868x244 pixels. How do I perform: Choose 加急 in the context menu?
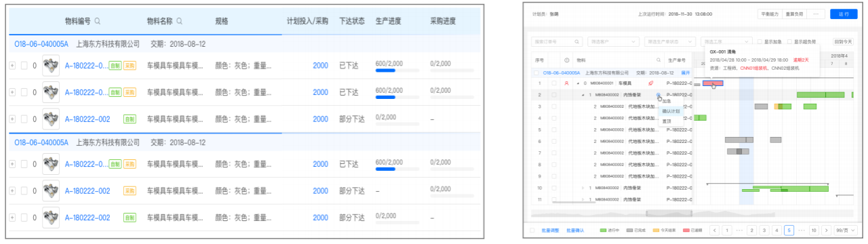[x=667, y=100]
